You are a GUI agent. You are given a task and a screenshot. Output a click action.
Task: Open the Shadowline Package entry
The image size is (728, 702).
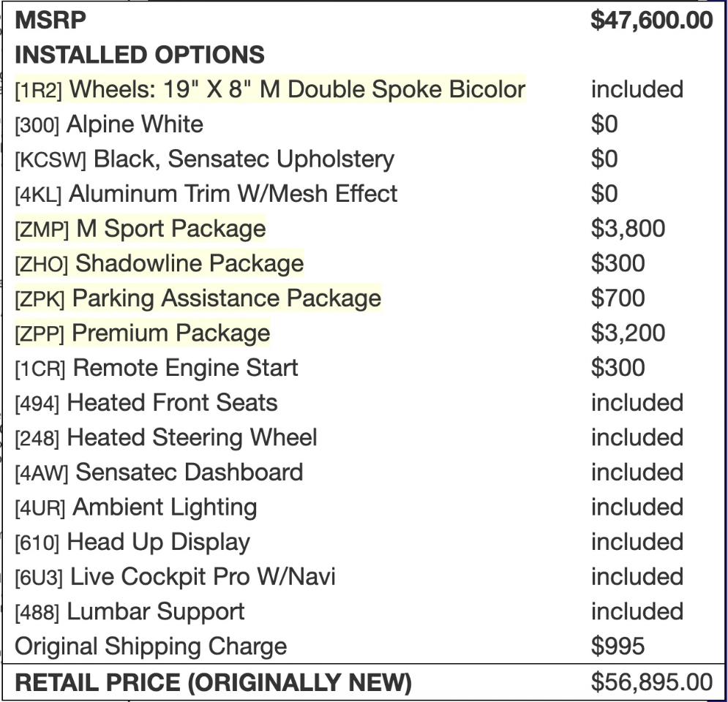click(x=159, y=263)
